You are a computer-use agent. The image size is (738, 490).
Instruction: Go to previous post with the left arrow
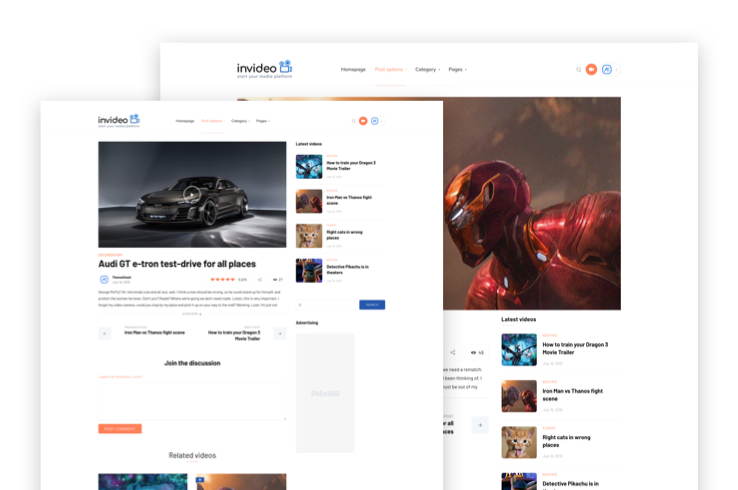[104, 333]
